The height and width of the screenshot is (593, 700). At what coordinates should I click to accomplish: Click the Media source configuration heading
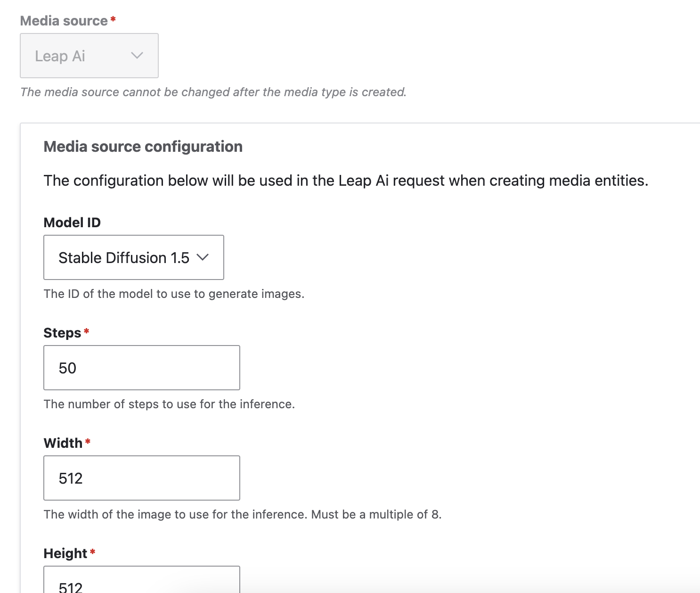pyautogui.click(x=143, y=146)
